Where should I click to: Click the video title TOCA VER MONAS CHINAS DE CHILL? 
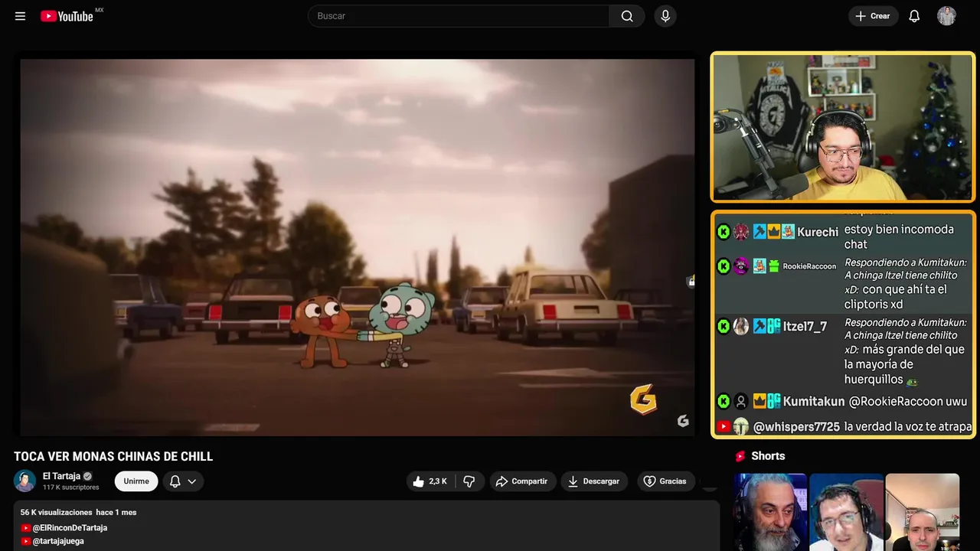click(113, 457)
